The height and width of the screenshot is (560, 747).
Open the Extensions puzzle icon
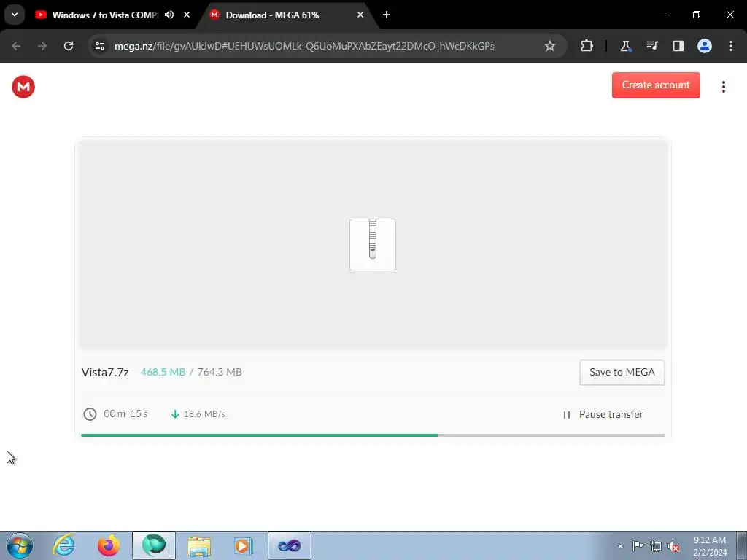587,46
